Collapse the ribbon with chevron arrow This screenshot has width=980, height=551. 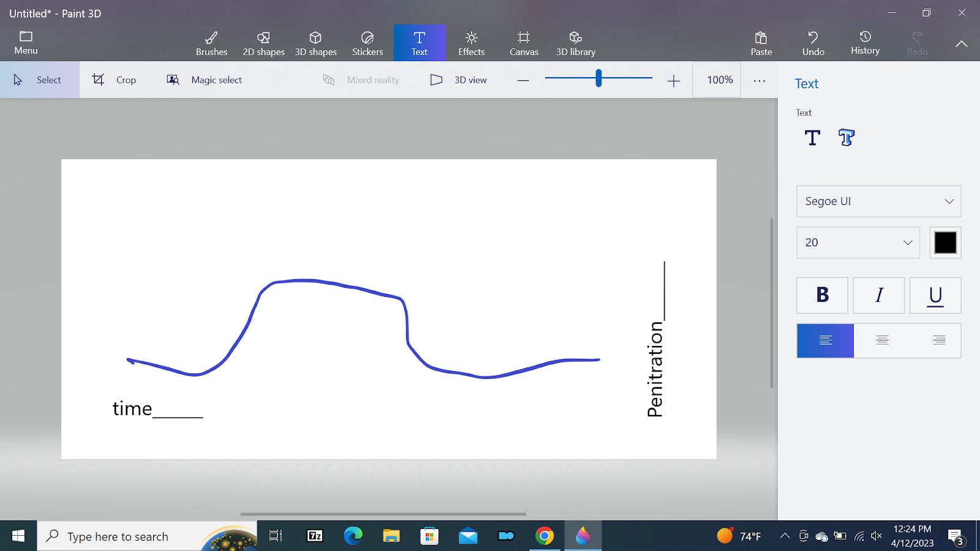coord(962,43)
